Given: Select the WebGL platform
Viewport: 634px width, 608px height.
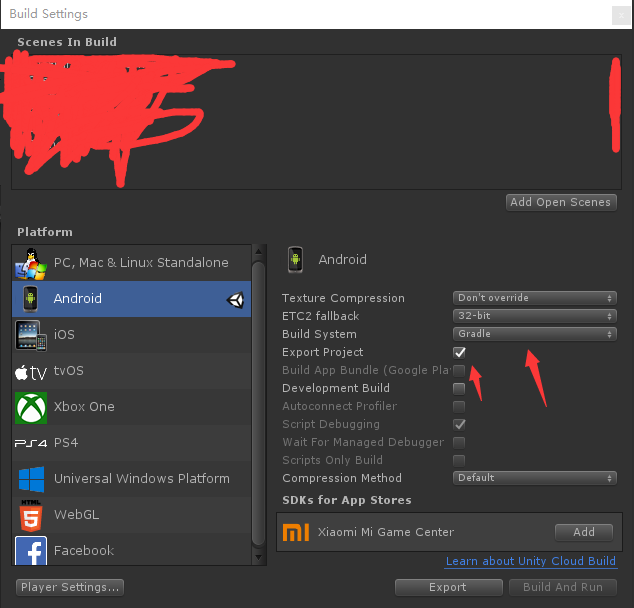Looking at the screenshot, I should click(x=131, y=515).
